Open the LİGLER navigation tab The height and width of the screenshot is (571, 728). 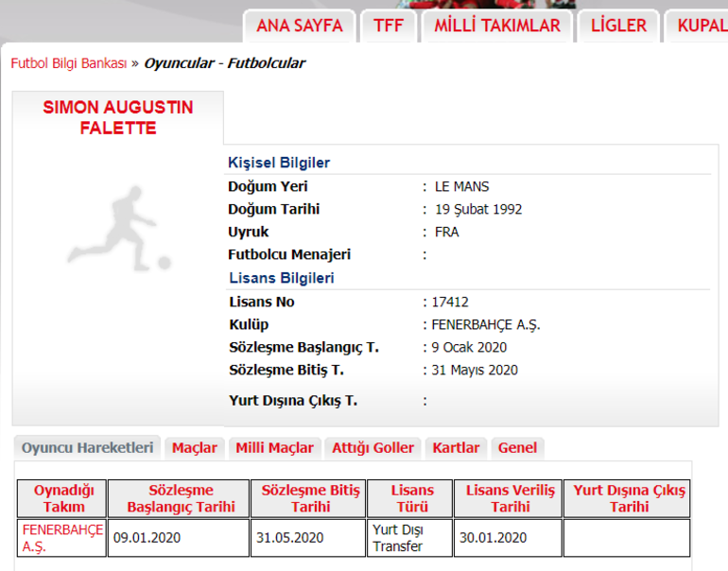(618, 26)
